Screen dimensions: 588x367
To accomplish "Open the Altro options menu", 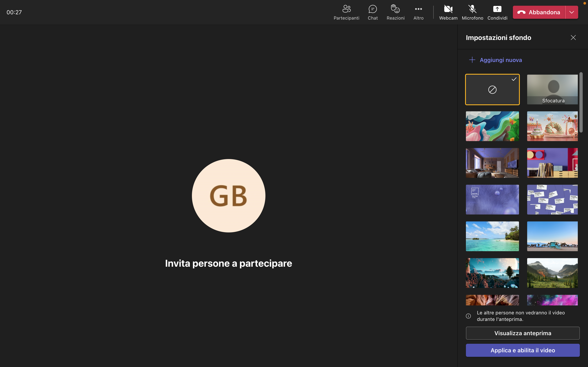I will pyautogui.click(x=418, y=12).
